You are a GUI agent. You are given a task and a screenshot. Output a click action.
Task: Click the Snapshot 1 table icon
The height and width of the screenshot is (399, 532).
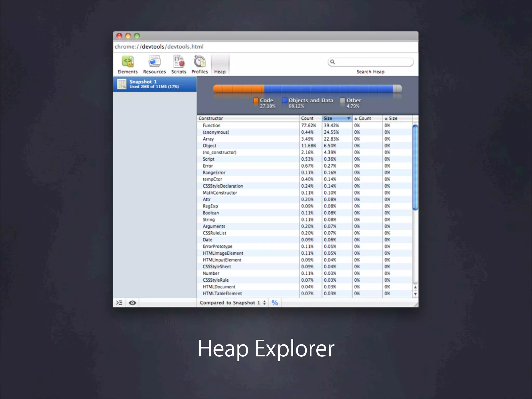[122, 84]
